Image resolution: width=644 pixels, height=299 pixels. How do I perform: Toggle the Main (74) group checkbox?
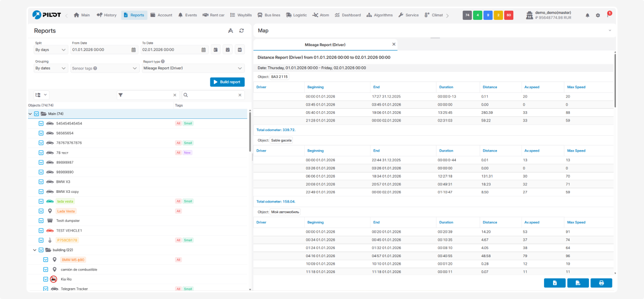tap(36, 114)
